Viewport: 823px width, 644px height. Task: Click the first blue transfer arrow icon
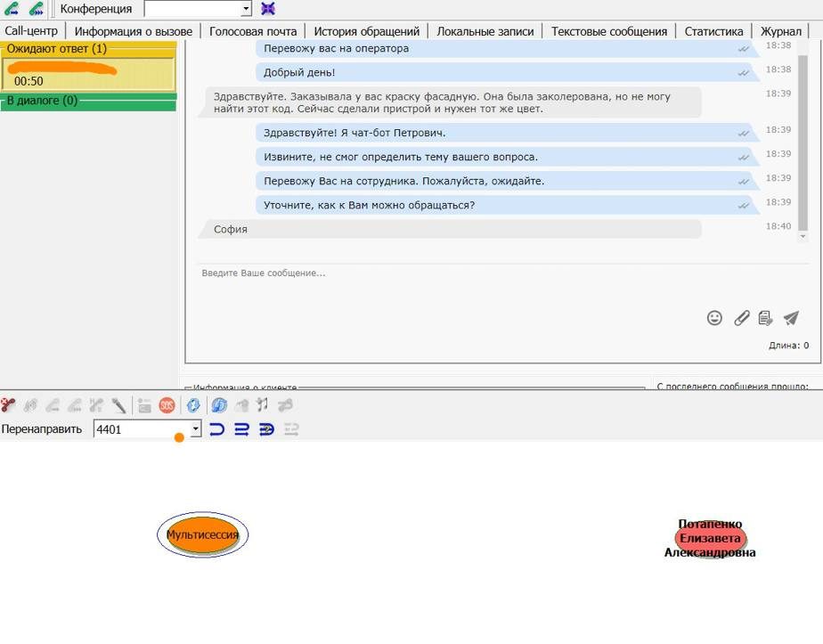pos(216,429)
